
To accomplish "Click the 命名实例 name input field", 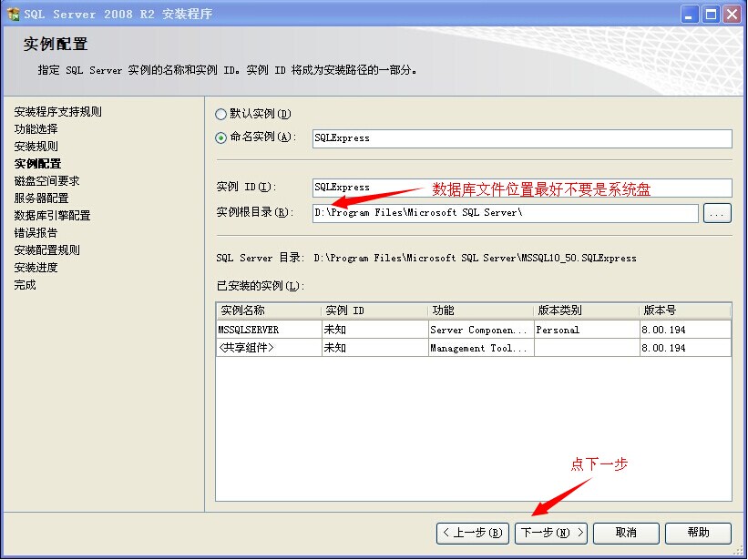I will [x=522, y=138].
